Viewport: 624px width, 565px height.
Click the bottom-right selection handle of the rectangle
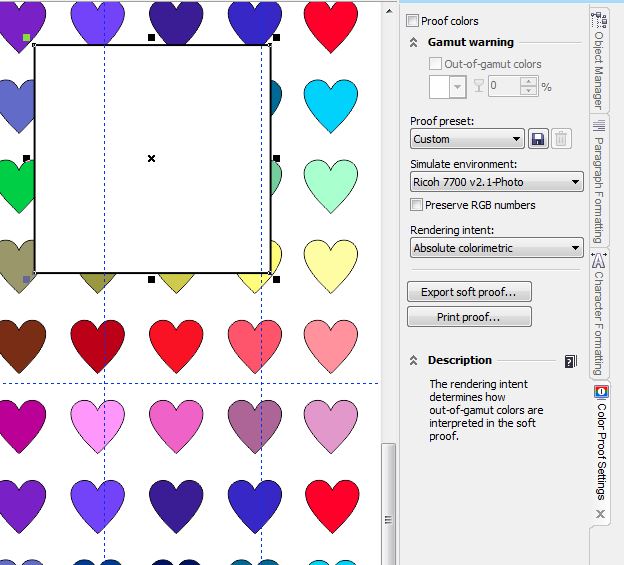click(x=276, y=280)
